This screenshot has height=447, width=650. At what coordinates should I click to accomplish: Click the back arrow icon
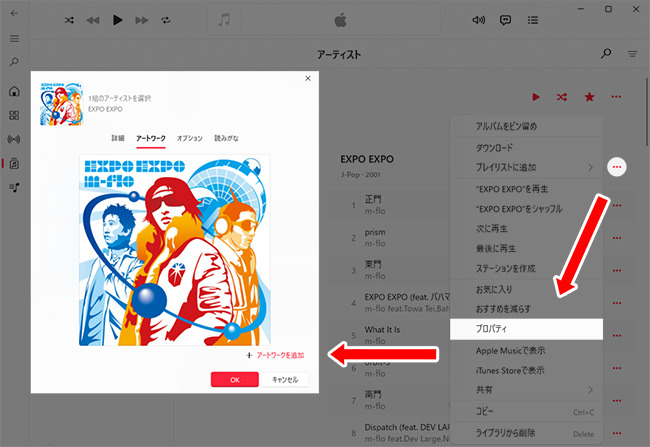pyautogui.click(x=15, y=13)
